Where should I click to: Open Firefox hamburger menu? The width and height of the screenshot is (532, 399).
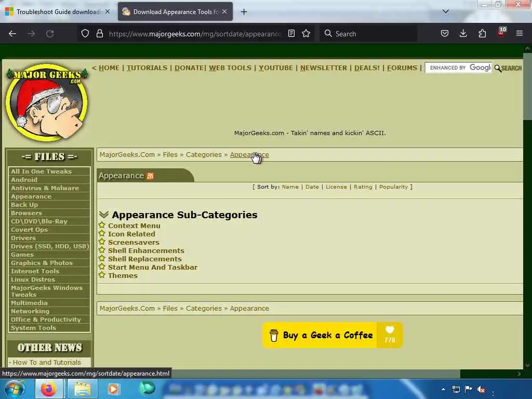(x=520, y=33)
